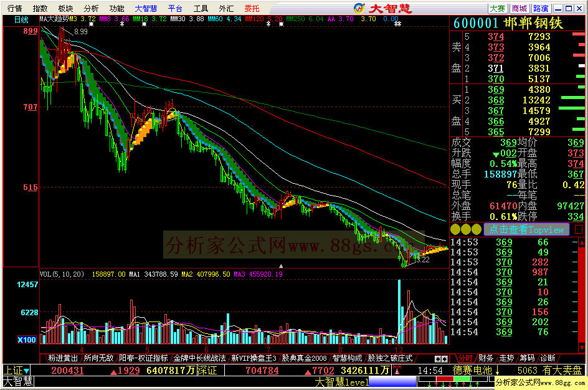
Task: Select the 智慧构成 tab
Action: (x=347, y=358)
